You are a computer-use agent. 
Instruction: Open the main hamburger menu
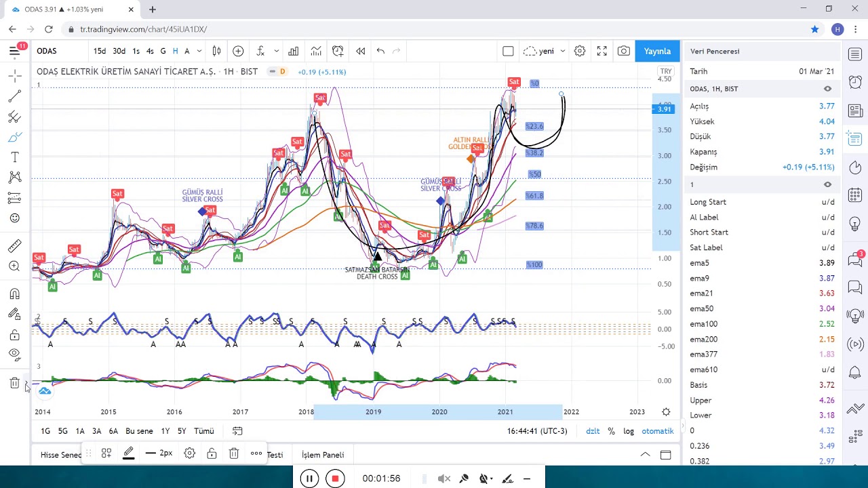click(x=15, y=51)
